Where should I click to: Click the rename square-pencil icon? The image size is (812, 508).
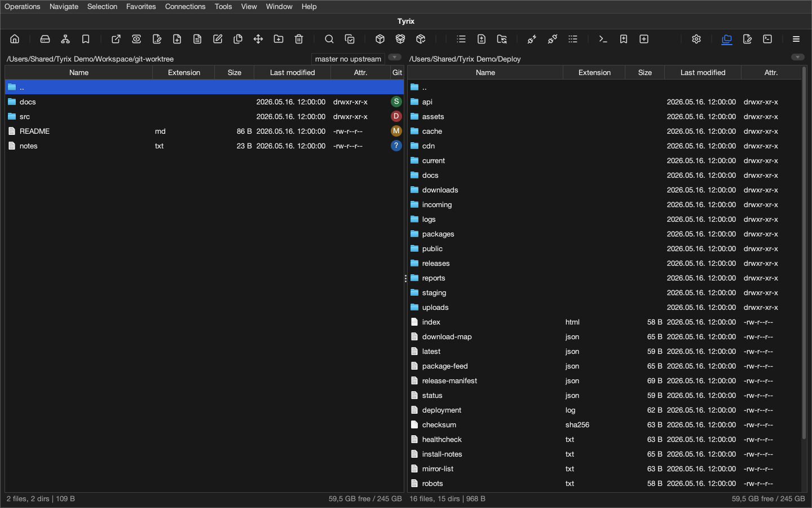coord(218,39)
